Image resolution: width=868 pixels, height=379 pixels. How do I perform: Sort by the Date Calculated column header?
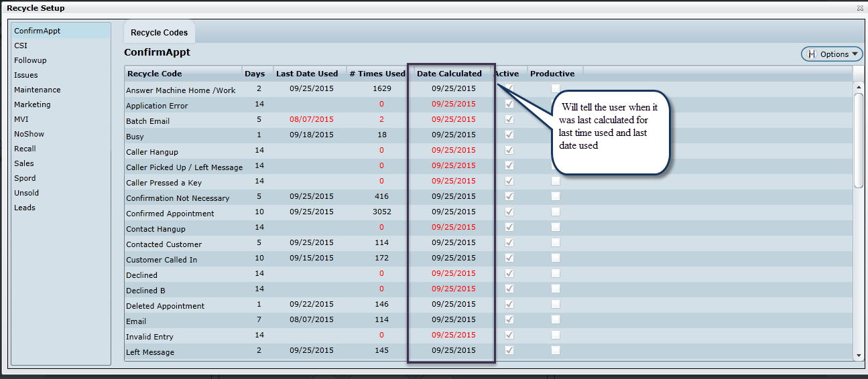449,74
